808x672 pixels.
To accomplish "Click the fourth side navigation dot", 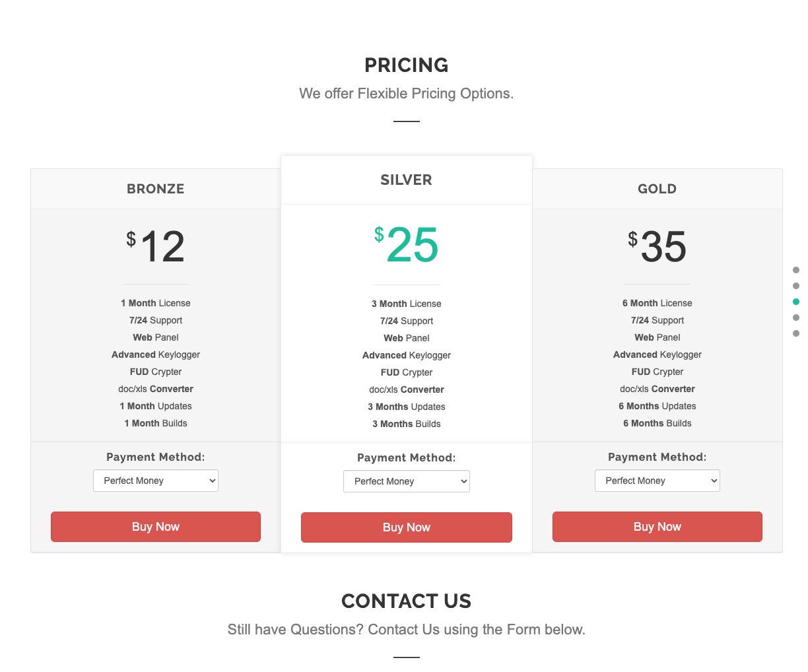I will (796, 318).
